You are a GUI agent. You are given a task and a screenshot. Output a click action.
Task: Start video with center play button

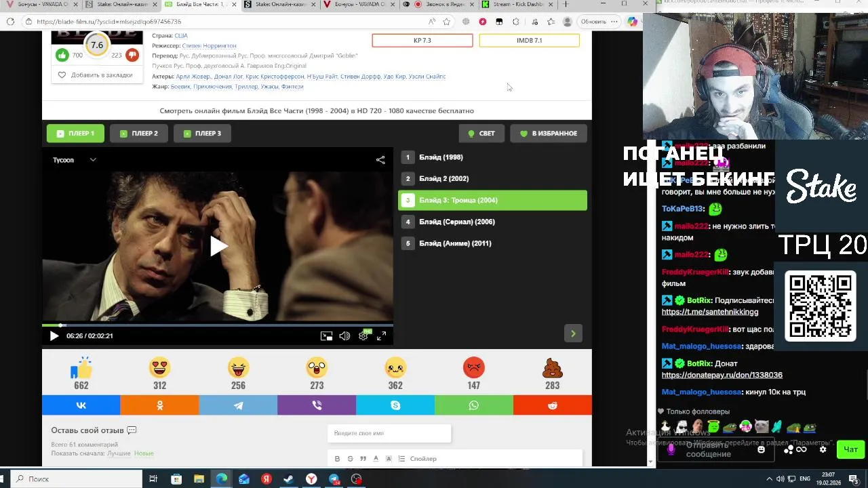pos(218,246)
